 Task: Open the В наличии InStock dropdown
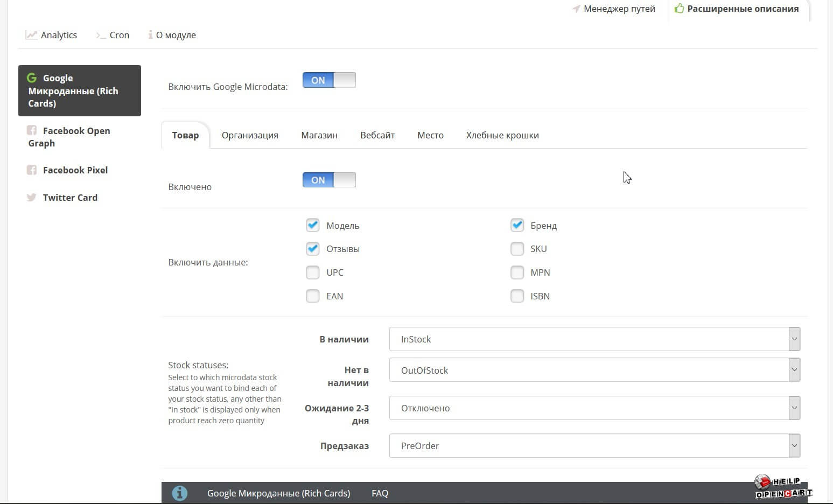(x=594, y=339)
